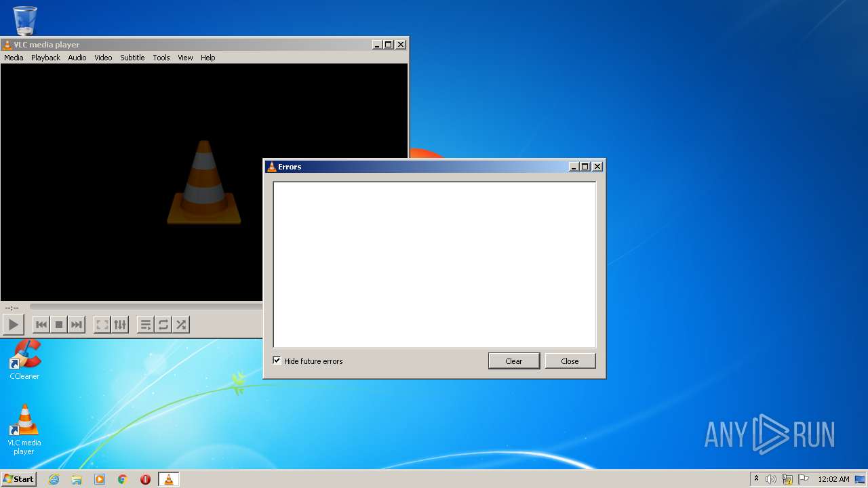The height and width of the screenshot is (488, 868).
Task: Open the Playback menu
Action: point(45,58)
